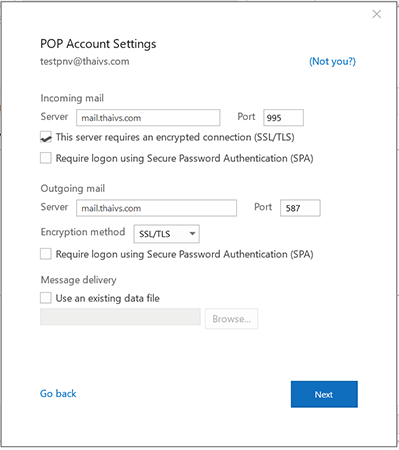The height and width of the screenshot is (450, 399).
Task: Edit the incoming mail Server field
Action: point(148,118)
